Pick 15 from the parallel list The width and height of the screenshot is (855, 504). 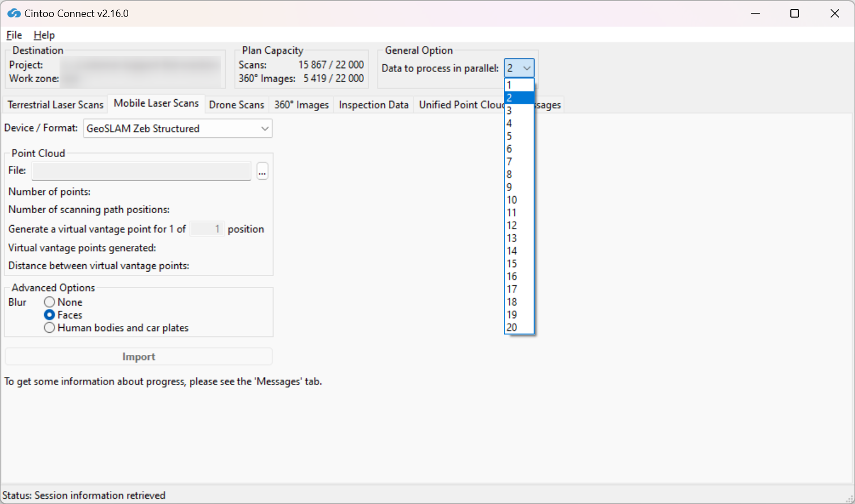pyautogui.click(x=519, y=264)
